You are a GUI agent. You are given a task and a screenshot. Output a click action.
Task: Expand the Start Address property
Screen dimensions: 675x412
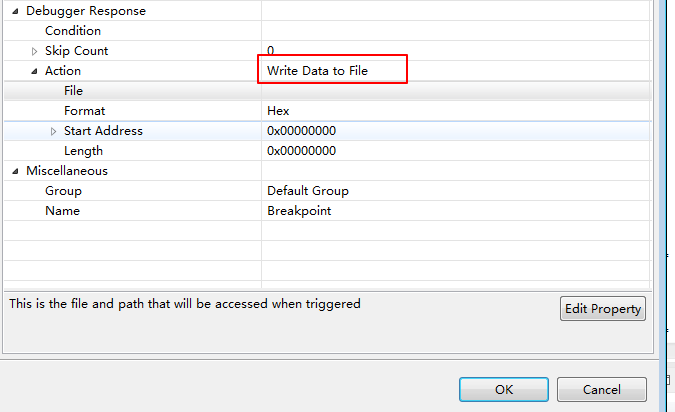pyautogui.click(x=54, y=131)
